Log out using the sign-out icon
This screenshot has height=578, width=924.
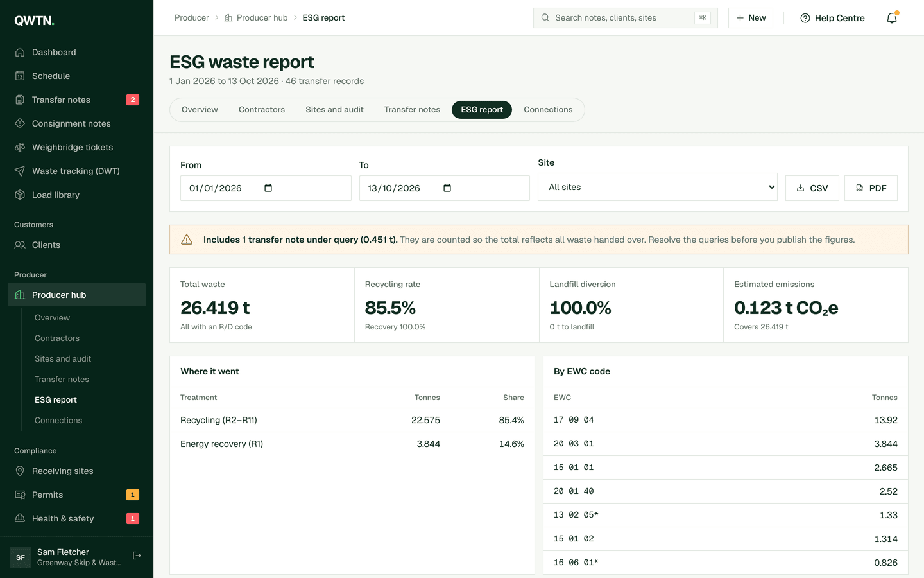click(137, 556)
